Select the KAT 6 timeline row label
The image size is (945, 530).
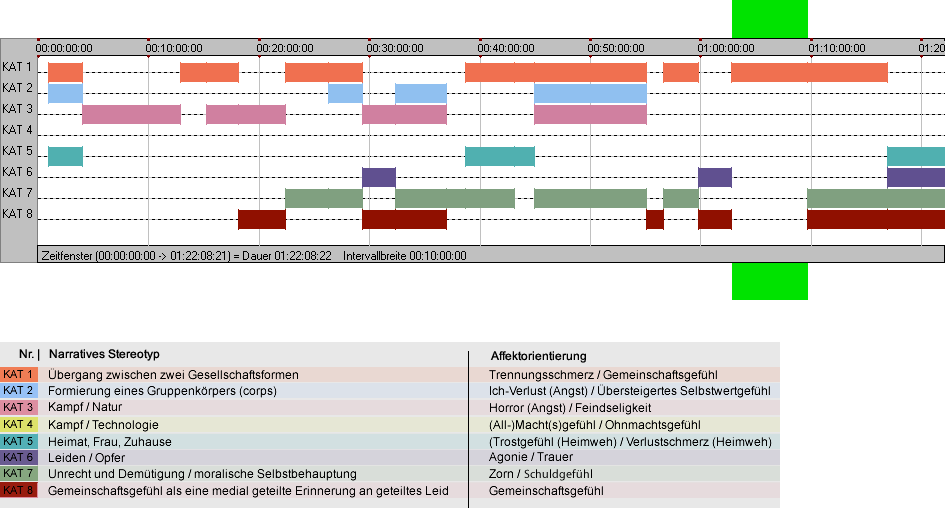click(17, 172)
